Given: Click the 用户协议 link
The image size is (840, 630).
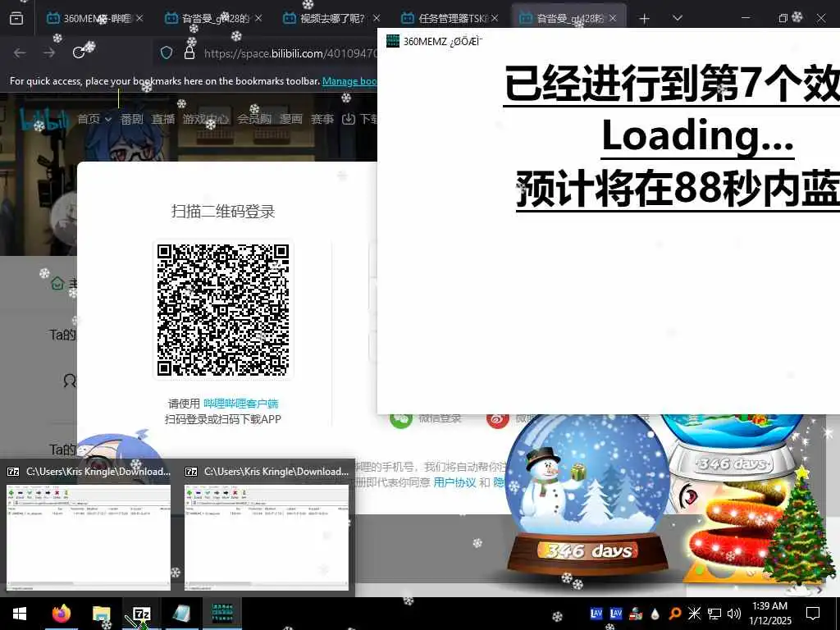Looking at the screenshot, I should pos(454,482).
